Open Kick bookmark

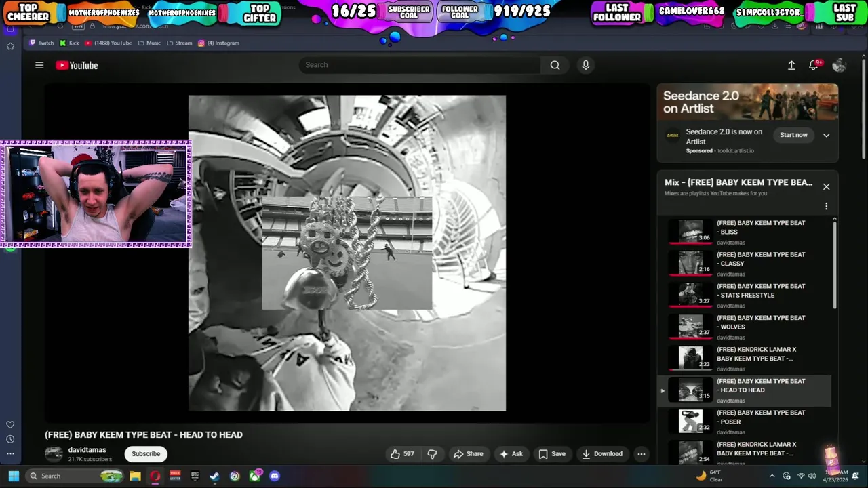pyautogui.click(x=69, y=43)
